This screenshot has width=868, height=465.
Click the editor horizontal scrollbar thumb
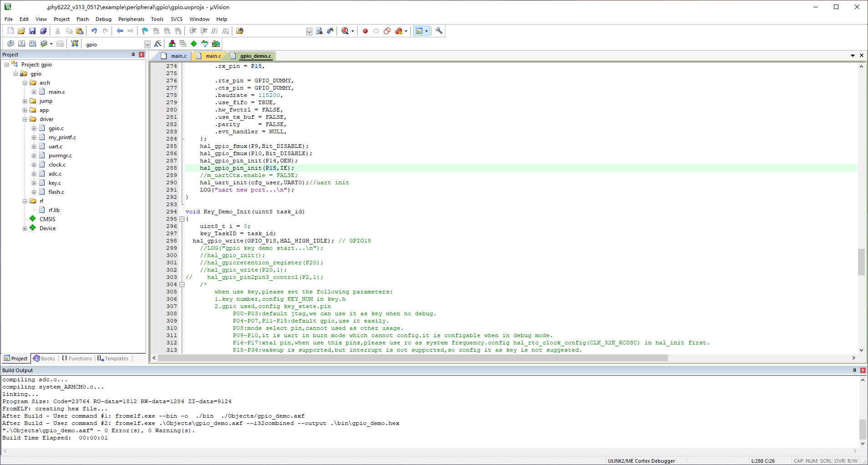(413, 358)
